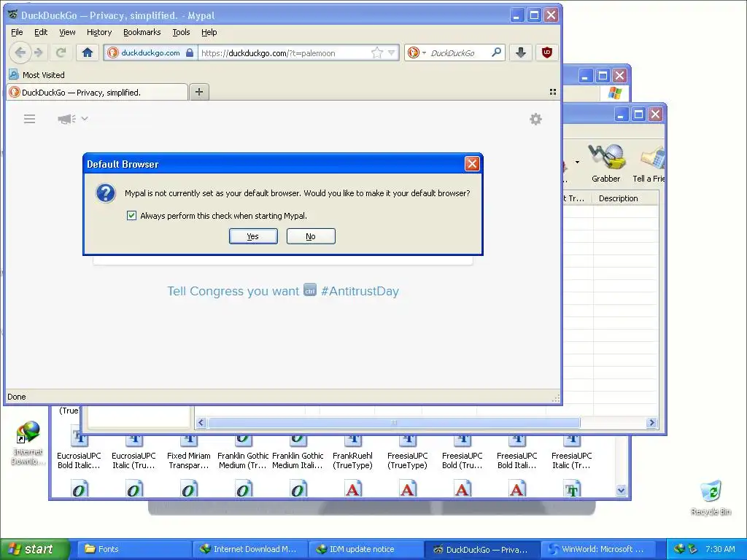Open the home page via house icon
The image size is (747, 560).
coord(88,52)
